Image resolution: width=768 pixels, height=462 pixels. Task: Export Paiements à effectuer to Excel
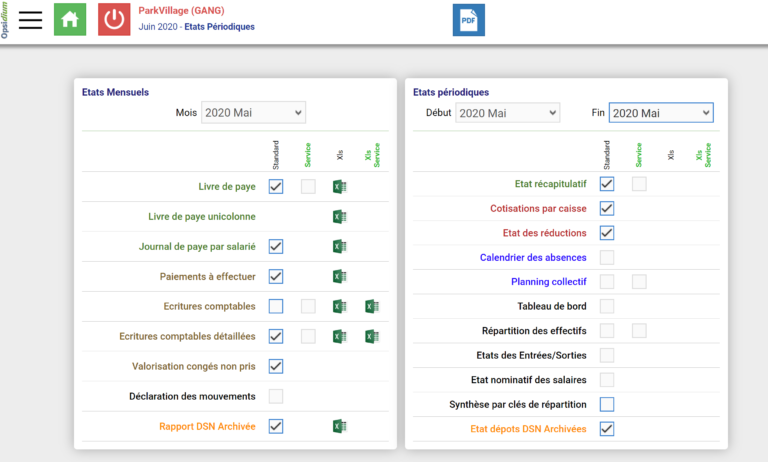[340, 276]
